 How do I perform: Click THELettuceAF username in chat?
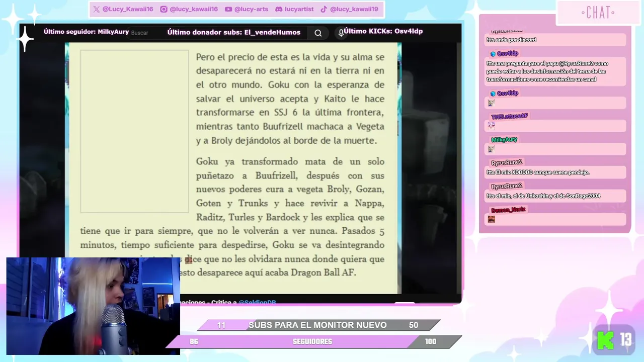(509, 116)
